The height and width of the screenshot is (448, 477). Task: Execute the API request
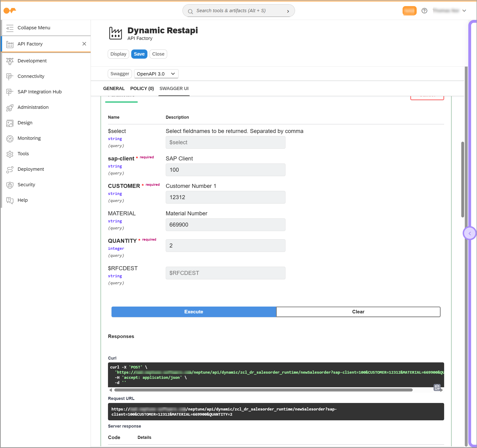(193, 312)
